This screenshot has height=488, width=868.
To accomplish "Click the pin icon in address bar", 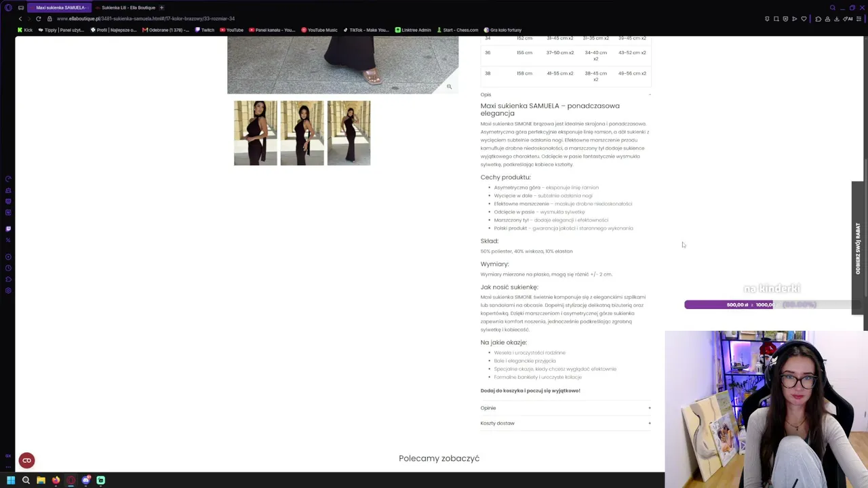I will (767, 19).
